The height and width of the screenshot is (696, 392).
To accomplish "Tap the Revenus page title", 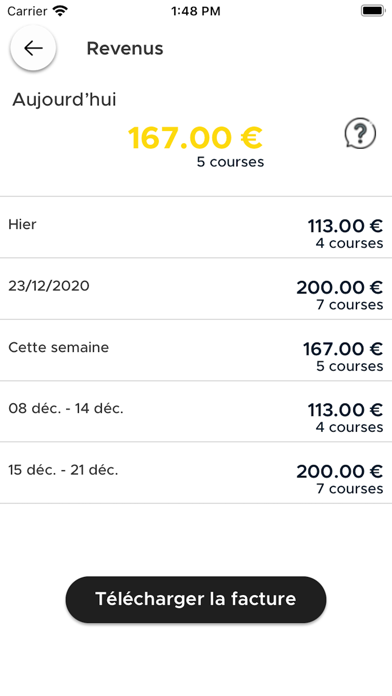I will click(125, 48).
